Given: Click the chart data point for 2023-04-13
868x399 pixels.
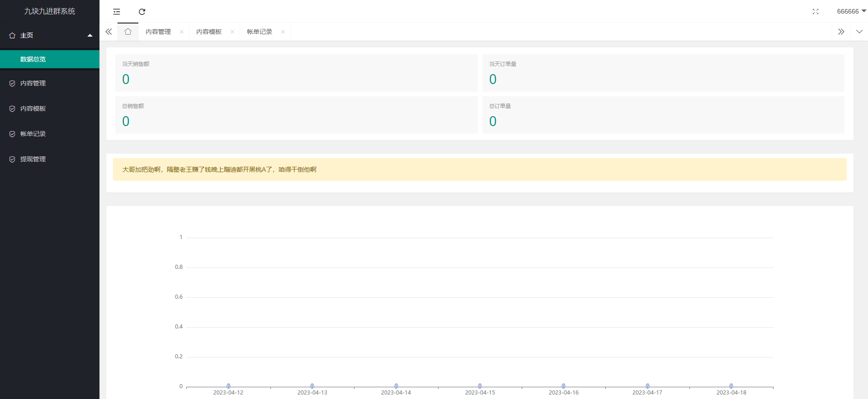Looking at the screenshot, I should pyautogui.click(x=312, y=386).
